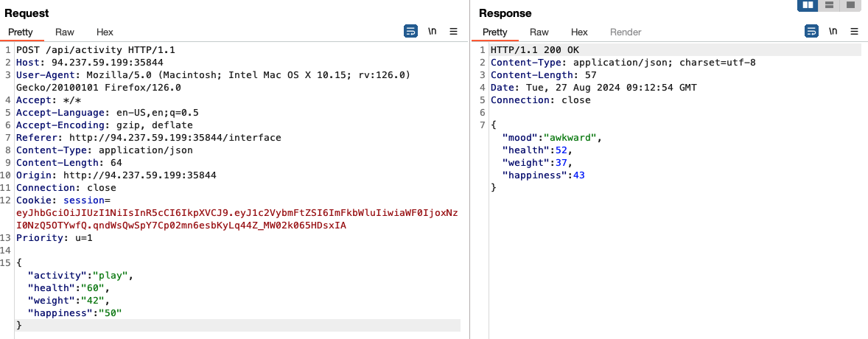Toggle word wrap icon in Request panel
Viewport: 868px width, 339px height.
(x=410, y=31)
